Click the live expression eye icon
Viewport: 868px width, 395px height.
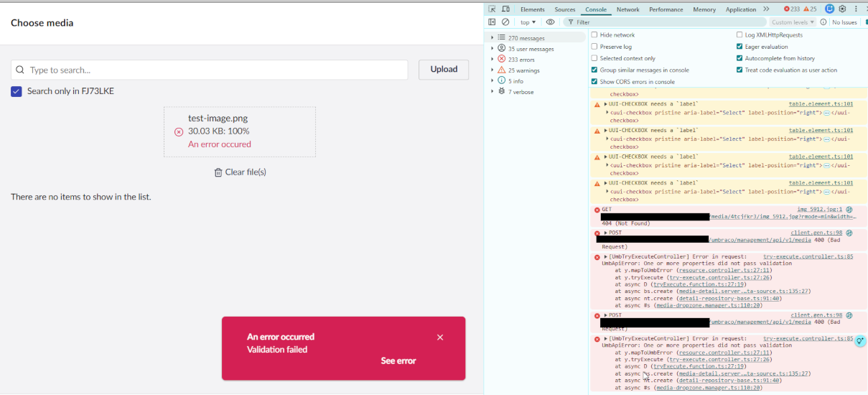(551, 22)
